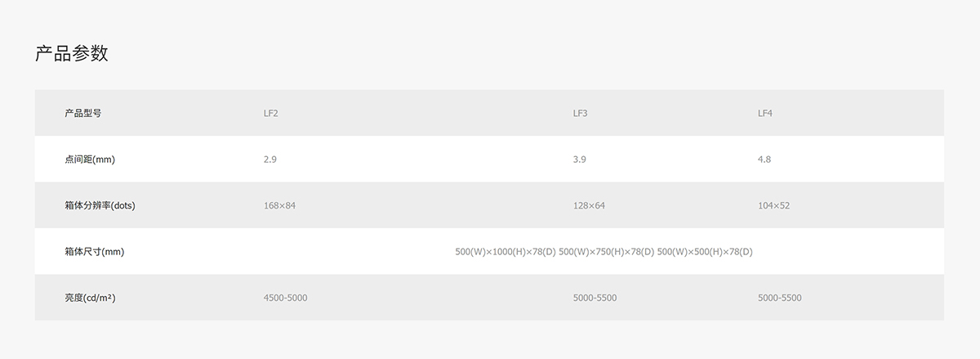Click the 点间距(mm) row label
The width and height of the screenshot is (980, 359).
point(90,159)
